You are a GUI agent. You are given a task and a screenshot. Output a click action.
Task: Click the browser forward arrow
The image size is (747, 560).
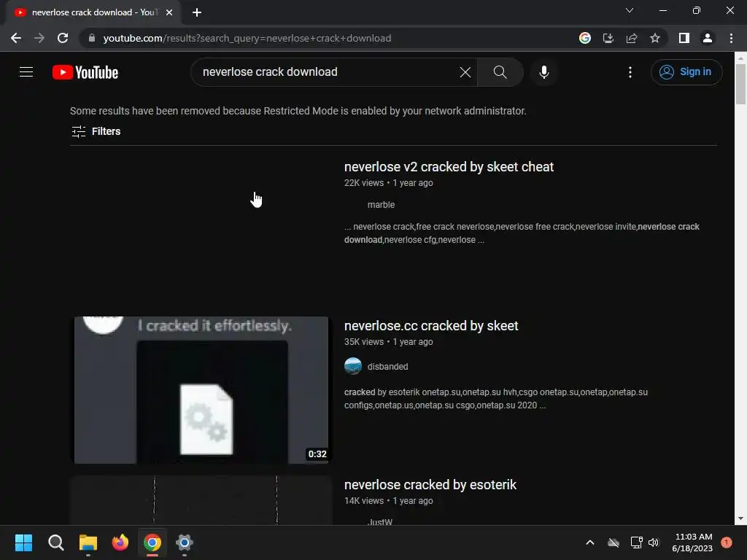click(39, 38)
